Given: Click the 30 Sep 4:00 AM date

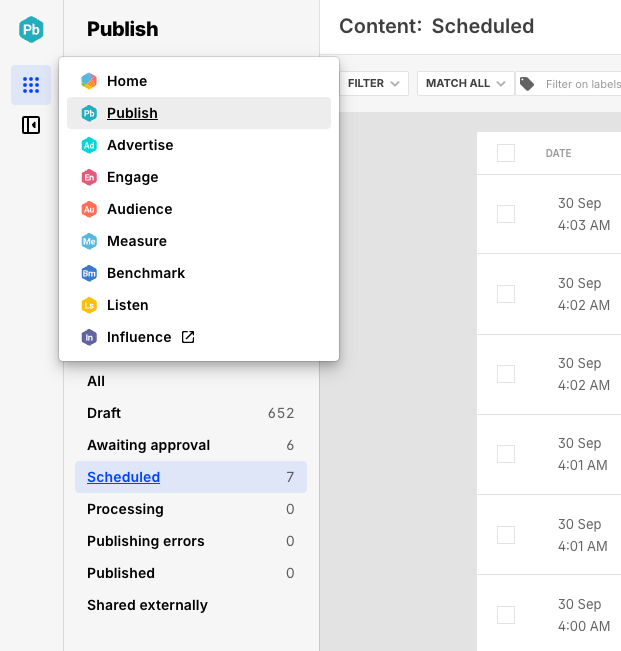Looking at the screenshot, I should tap(584, 615).
